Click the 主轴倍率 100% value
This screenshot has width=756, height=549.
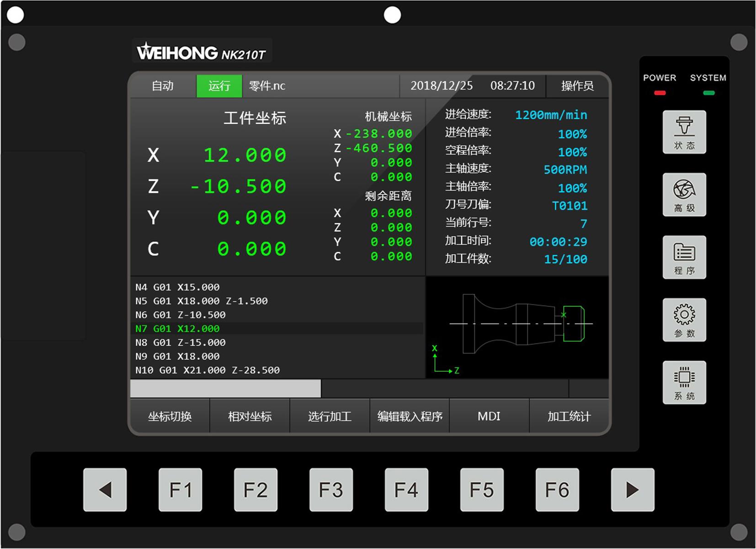point(573,188)
